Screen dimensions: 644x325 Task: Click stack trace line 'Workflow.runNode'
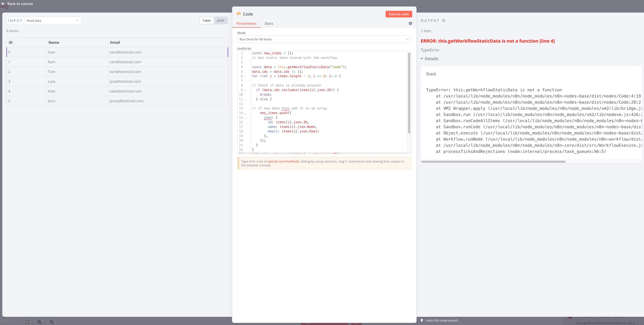(539, 139)
